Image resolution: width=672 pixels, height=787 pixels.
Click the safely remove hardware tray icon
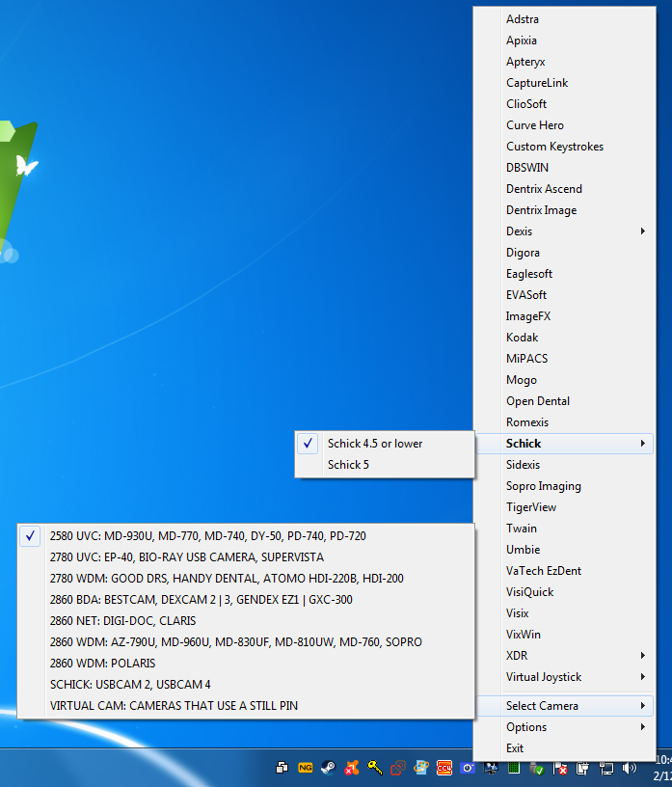tap(537, 769)
